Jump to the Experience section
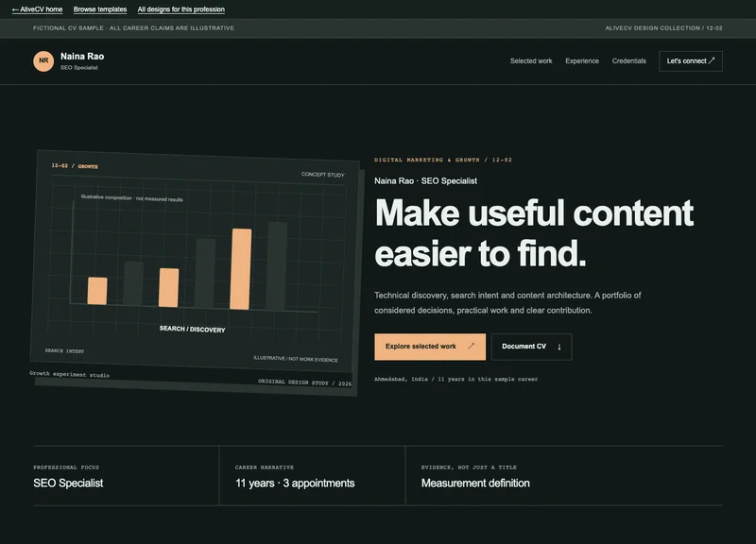 point(582,60)
